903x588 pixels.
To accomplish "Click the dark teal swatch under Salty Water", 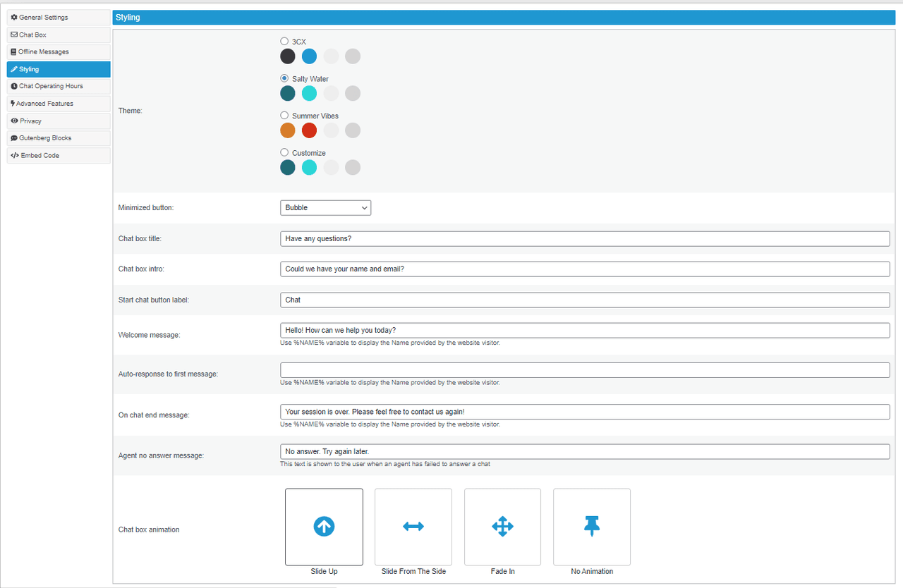I will coord(288,93).
